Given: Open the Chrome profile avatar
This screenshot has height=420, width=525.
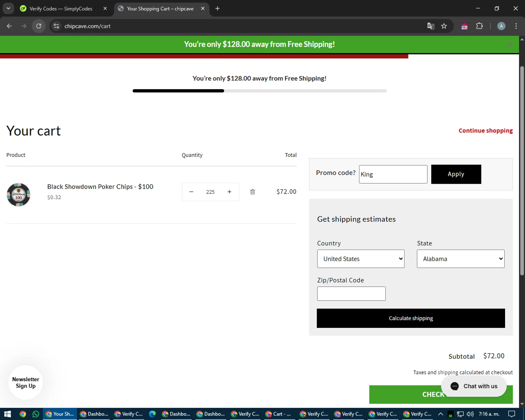Looking at the screenshot, I should click(x=501, y=26).
